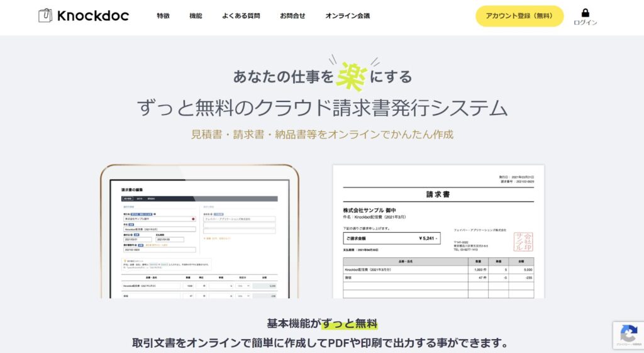Click the ログイン text link

click(586, 23)
